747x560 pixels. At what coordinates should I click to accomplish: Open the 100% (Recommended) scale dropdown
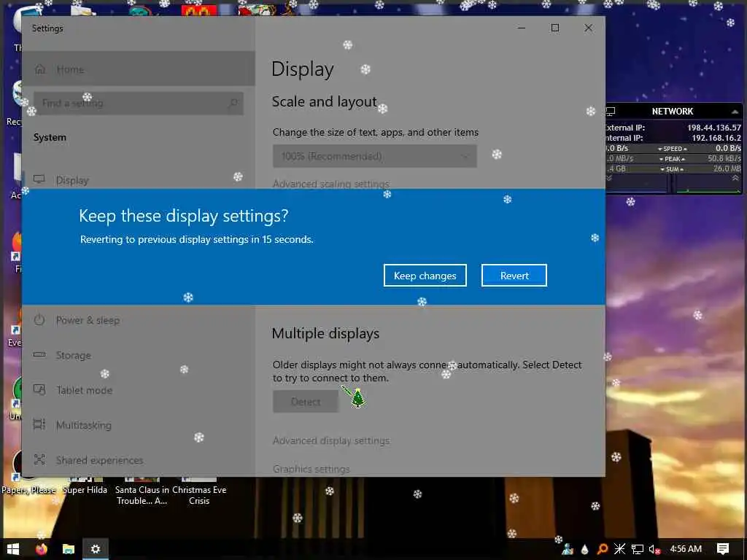click(x=374, y=156)
